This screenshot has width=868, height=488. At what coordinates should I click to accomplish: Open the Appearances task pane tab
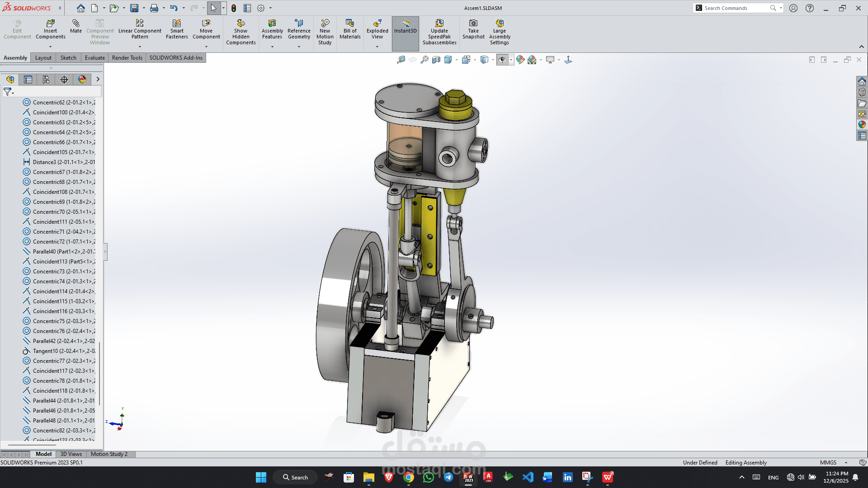862,125
